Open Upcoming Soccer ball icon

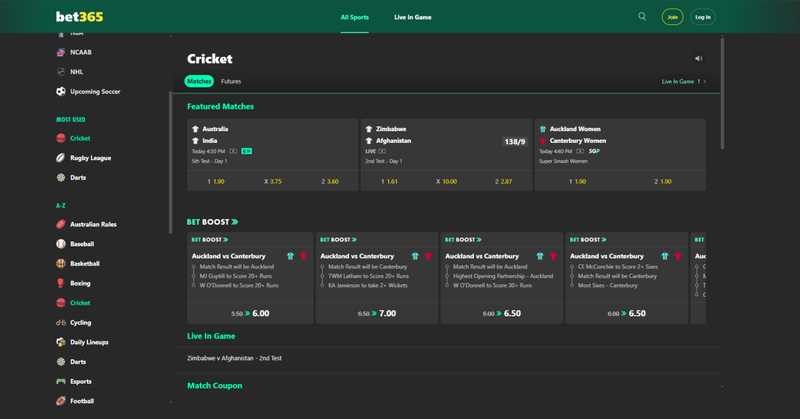point(61,91)
